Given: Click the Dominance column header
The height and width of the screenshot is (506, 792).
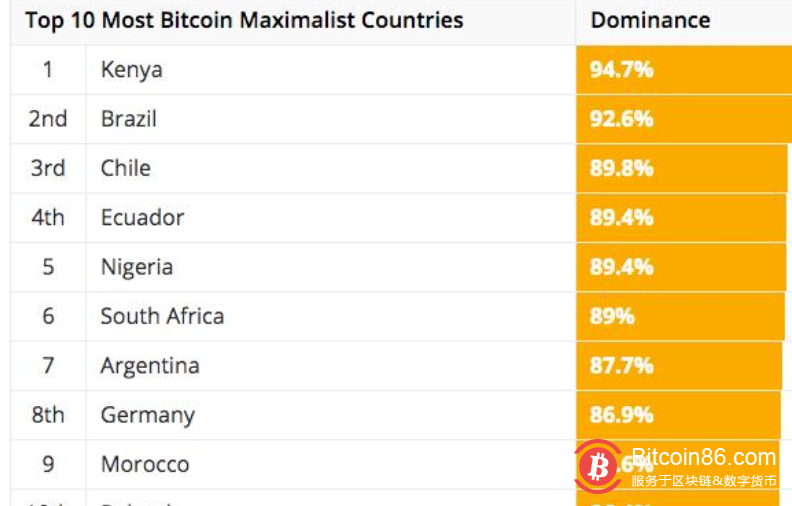Looking at the screenshot, I should 650,20.
